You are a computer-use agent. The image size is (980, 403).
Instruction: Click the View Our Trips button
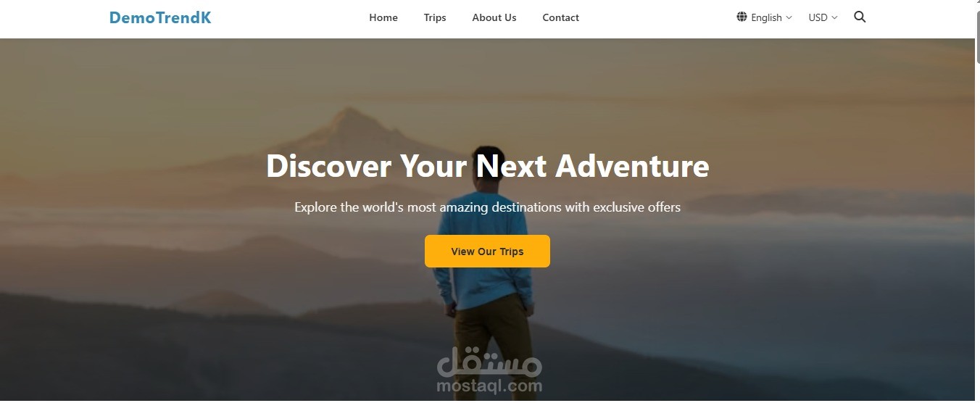point(487,252)
